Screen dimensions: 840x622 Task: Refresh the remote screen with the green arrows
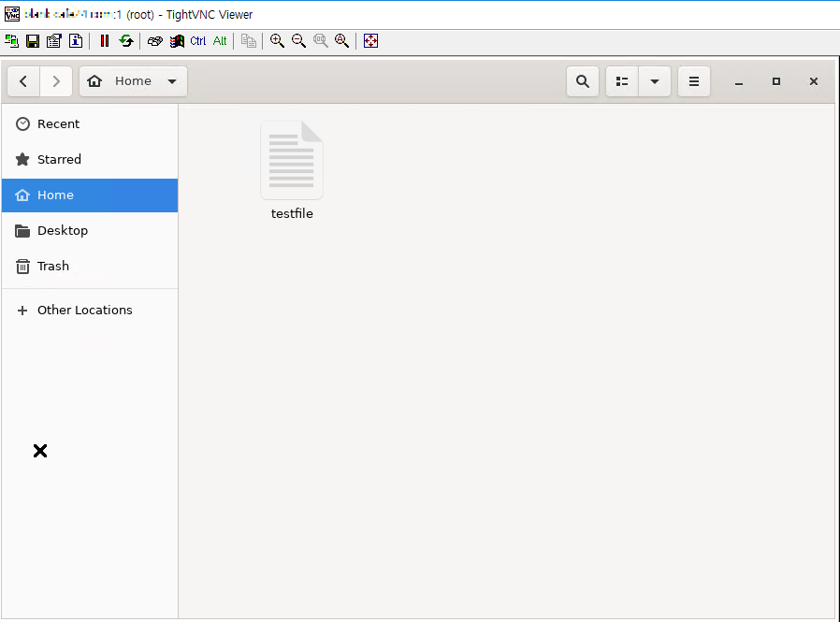tap(125, 41)
